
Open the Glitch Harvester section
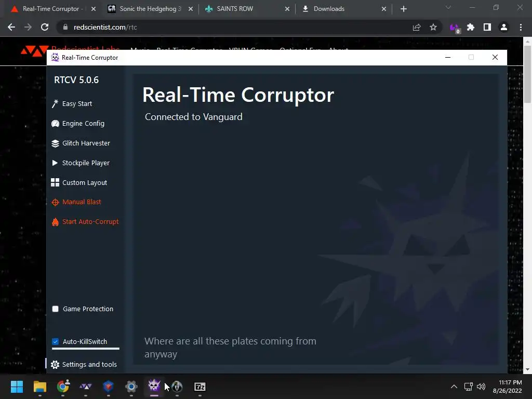point(81,143)
